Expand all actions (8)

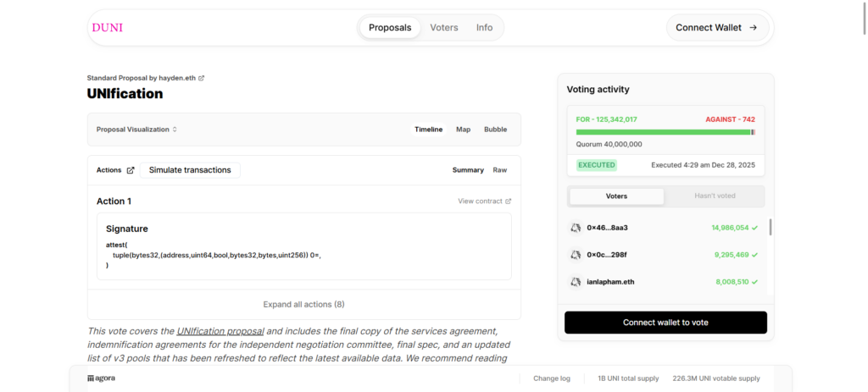(x=303, y=304)
